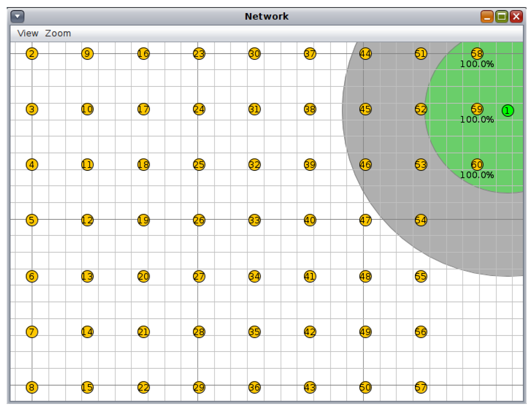Click the 100.0% label under node 59
The image size is (532, 410).
(477, 119)
